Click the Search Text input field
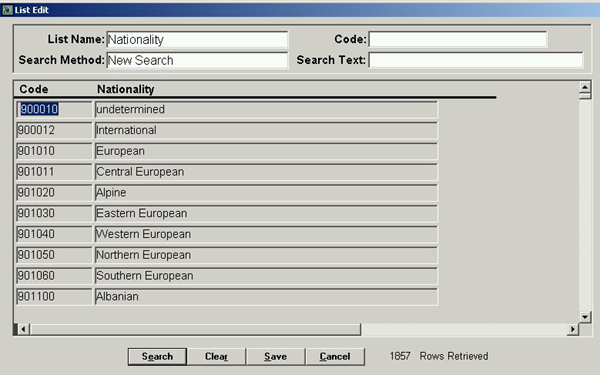 coord(476,60)
